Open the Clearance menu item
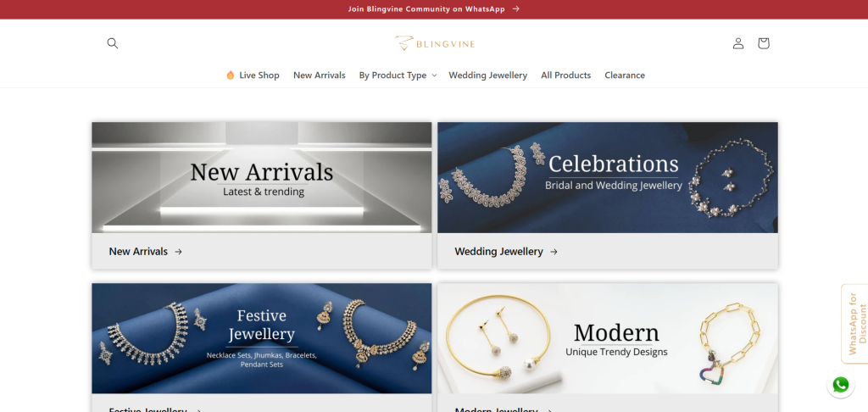The height and width of the screenshot is (412, 868). click(625, 75)
